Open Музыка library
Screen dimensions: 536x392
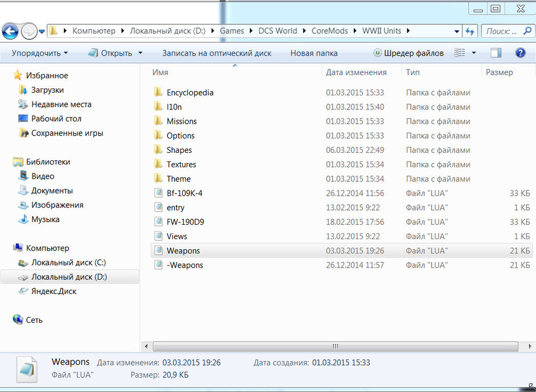(45, 219)
